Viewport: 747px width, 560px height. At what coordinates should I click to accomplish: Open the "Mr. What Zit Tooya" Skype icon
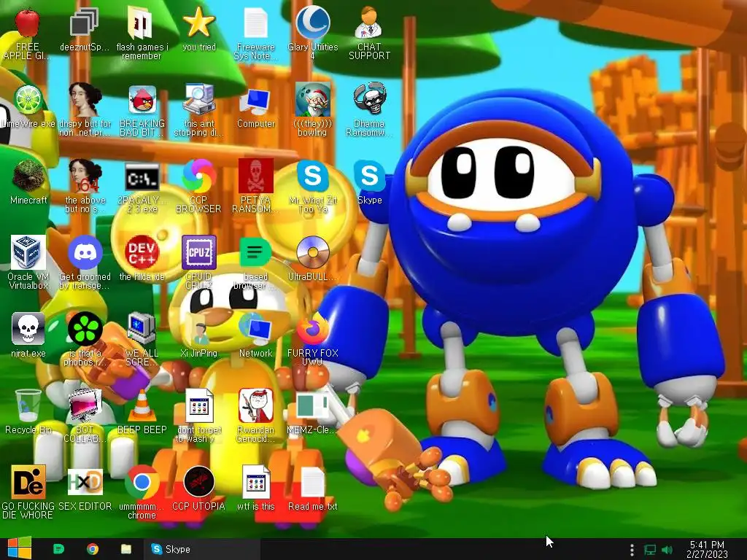coord(312,176)
